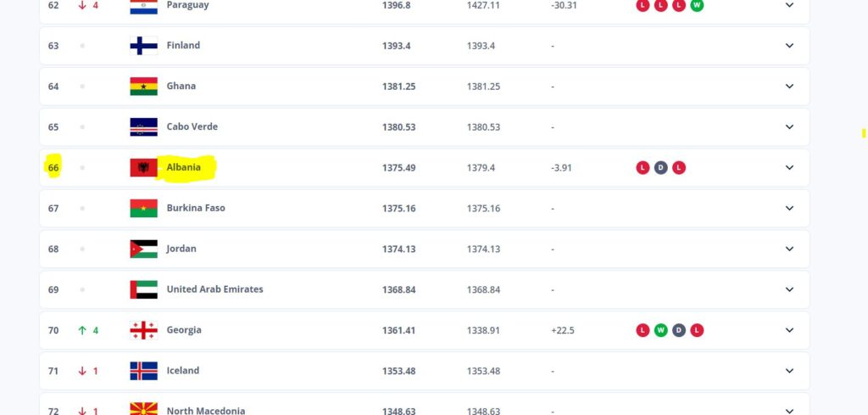Click the green W result badge for Georgia
The width and height of the screenshot is (868, 415).
pyautogui.click(x=660, y=330)
